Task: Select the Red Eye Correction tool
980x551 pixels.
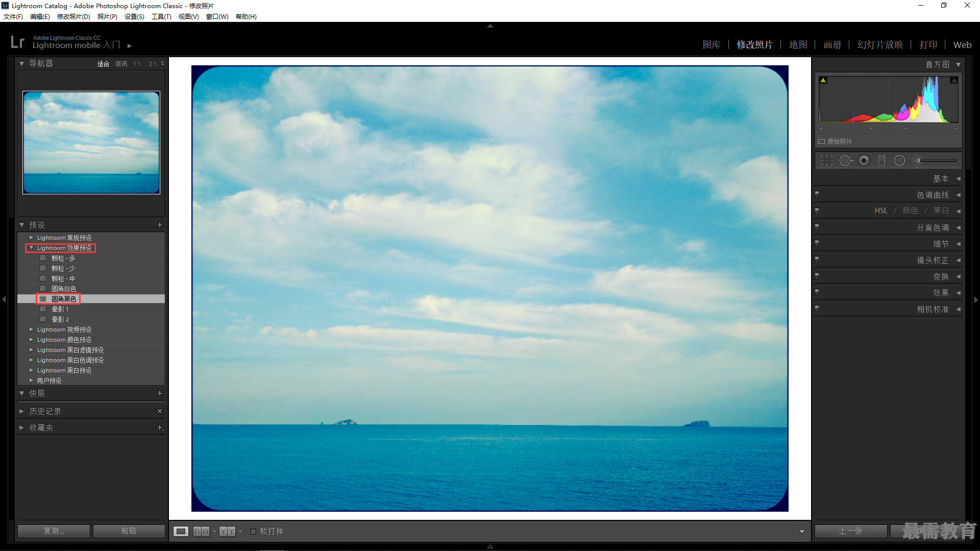Action: (864, 161)
